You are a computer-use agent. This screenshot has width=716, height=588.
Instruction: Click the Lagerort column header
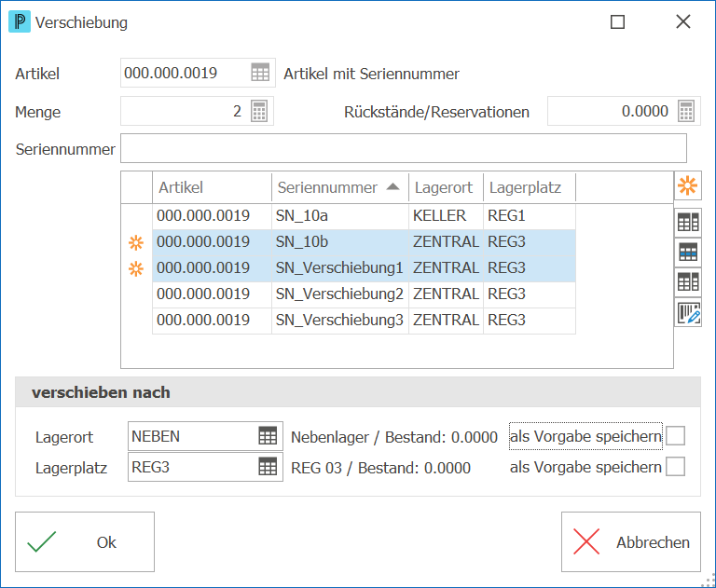click(446, 187)
